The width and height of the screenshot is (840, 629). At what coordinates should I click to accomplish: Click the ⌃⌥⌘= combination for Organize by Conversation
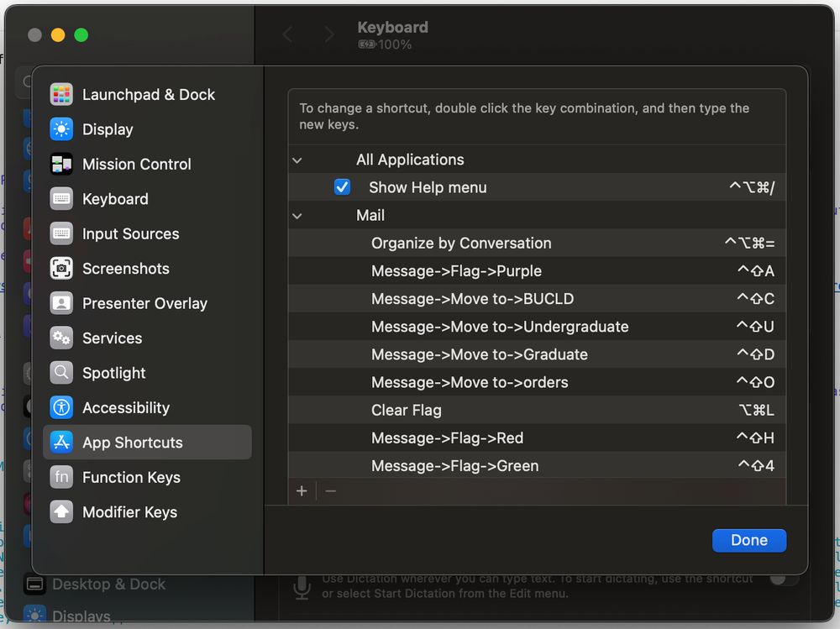point(749,243)
